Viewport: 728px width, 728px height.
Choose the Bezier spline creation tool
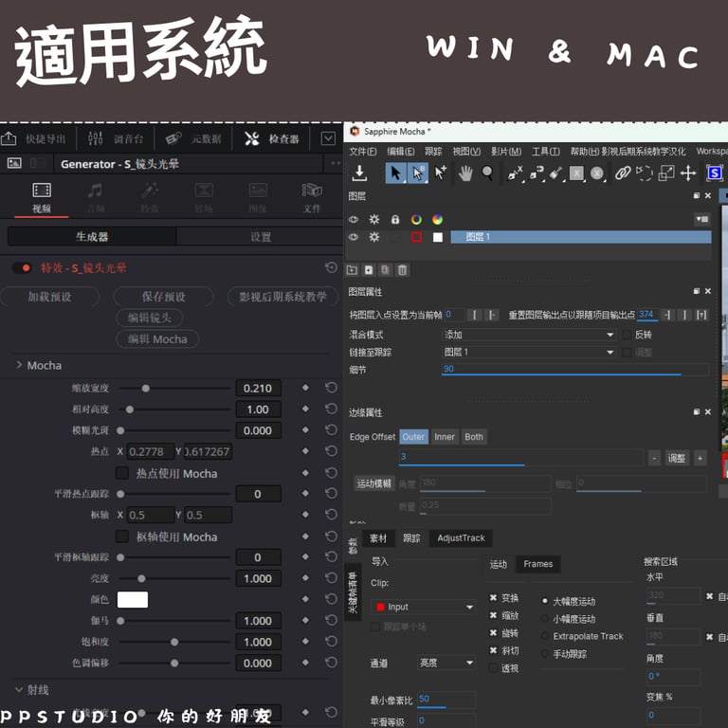pos(537,173)
